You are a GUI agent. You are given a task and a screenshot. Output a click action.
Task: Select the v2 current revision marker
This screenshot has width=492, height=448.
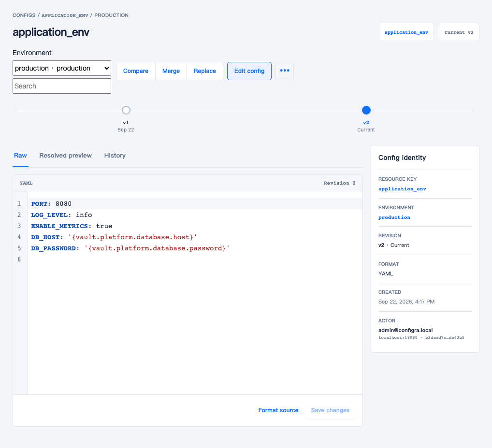coord(366,110)
